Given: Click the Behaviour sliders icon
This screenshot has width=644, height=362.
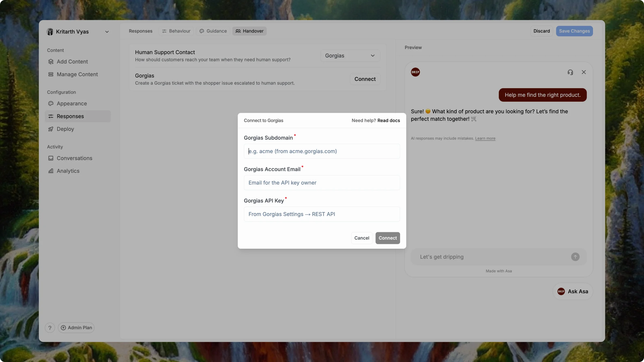Looking at the screenshot, I should point(164,31).
